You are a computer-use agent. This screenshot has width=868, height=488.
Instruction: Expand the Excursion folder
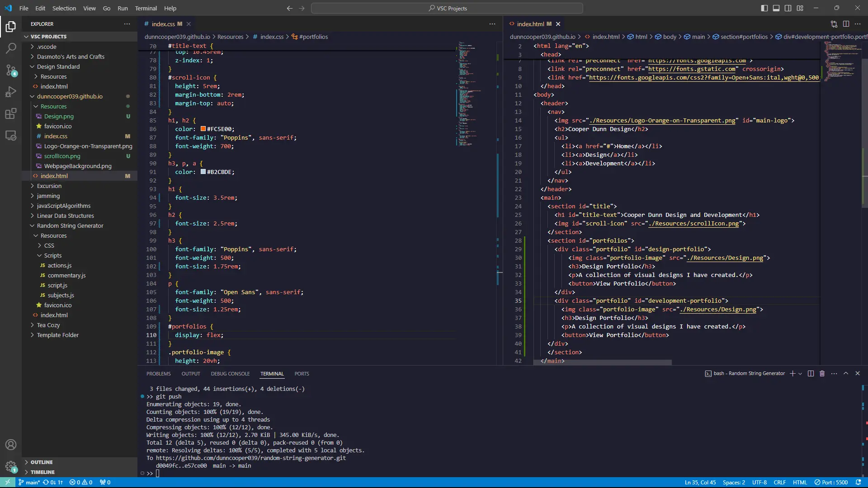pos(80,186)
